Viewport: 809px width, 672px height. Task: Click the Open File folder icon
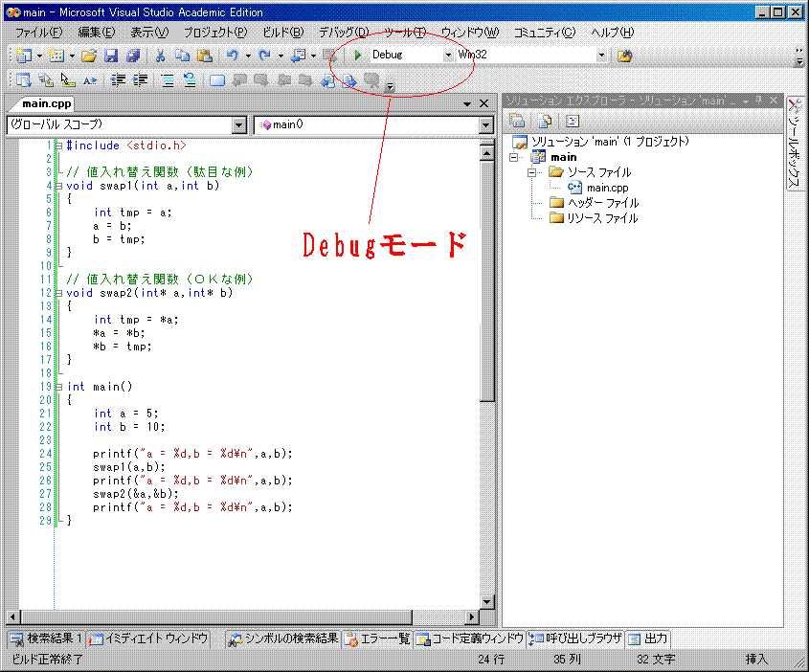(89, 56)
